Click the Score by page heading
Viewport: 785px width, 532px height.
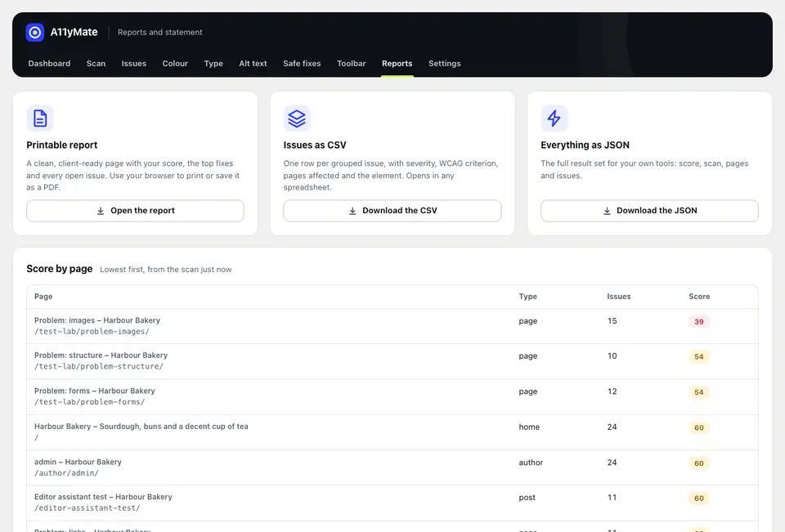(60, 269)
